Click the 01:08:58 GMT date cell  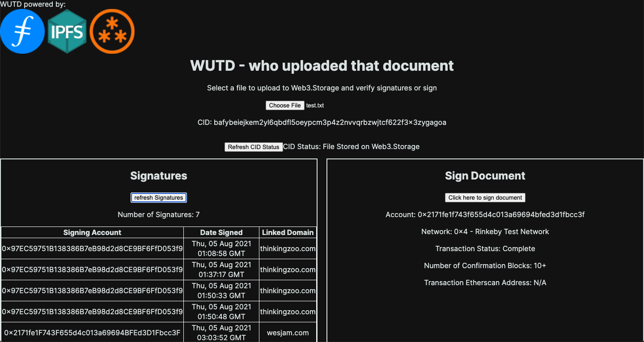click(221, 249)
